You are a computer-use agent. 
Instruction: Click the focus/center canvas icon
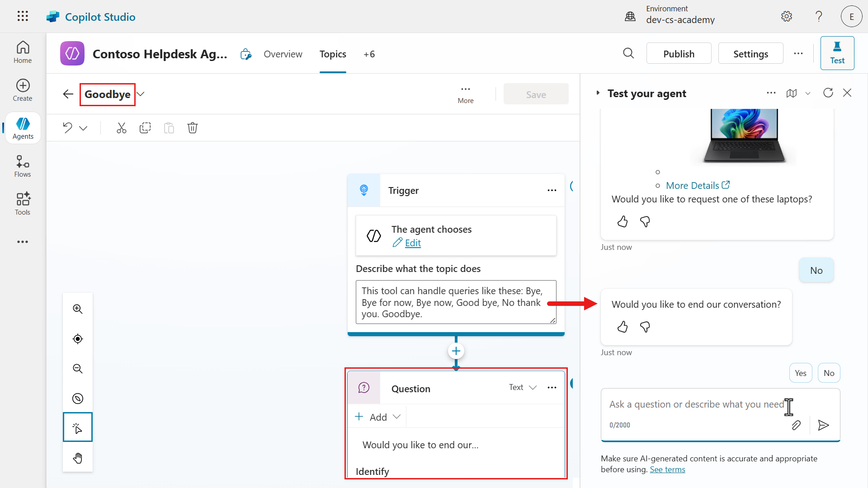click(78, 339)
